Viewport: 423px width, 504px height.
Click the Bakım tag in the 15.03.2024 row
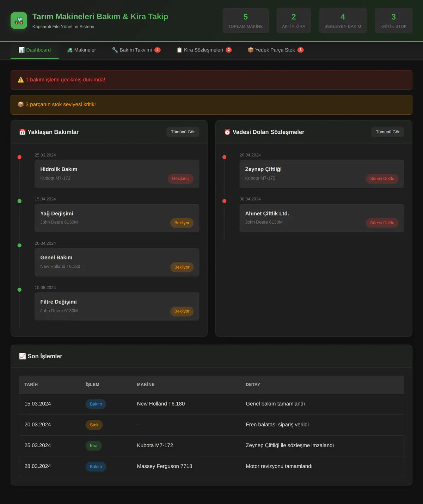click(x=96, y=404)
